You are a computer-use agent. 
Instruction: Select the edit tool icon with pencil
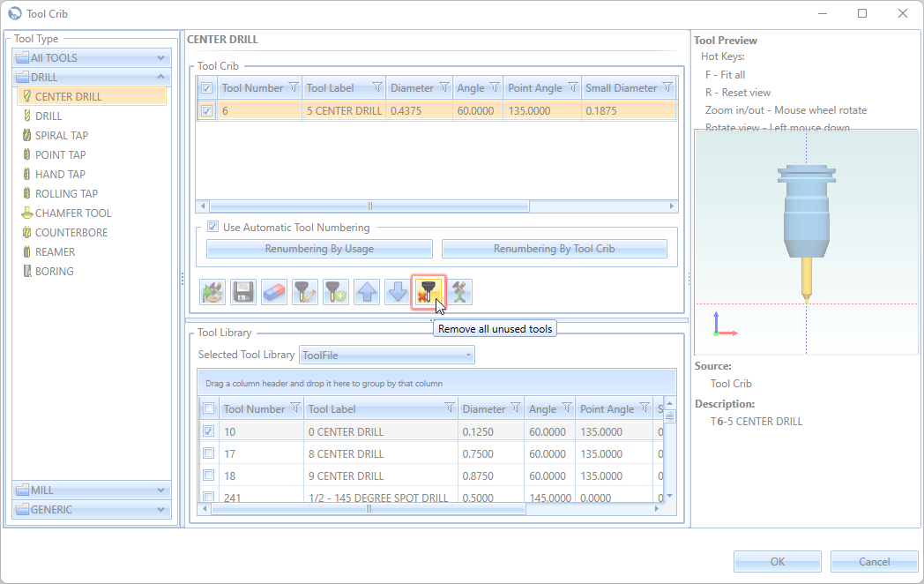(x=304, y=292)
